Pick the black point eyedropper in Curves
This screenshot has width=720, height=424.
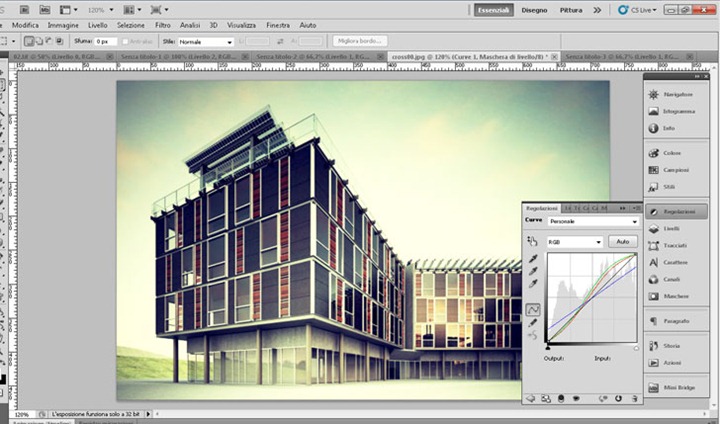533,259
